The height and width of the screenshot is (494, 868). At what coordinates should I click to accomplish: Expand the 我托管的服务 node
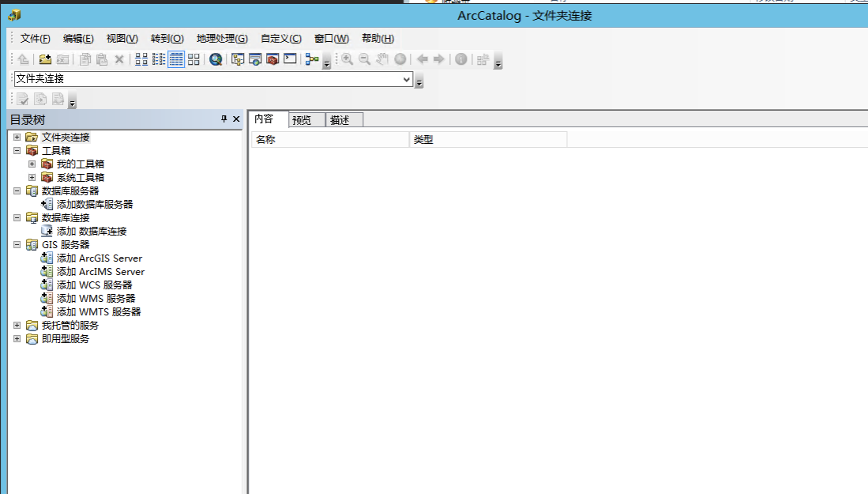pyautogui.click(x=17, y=325)
